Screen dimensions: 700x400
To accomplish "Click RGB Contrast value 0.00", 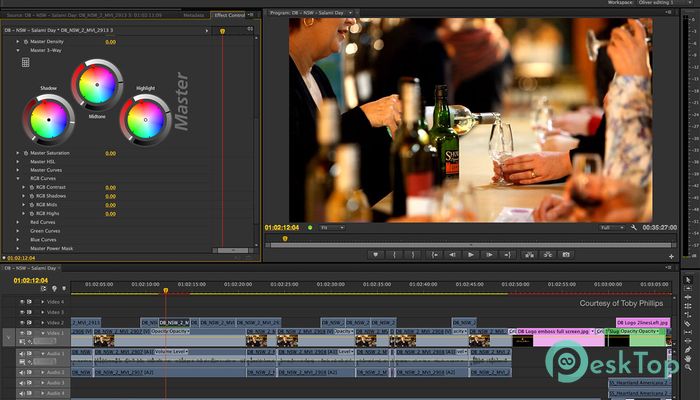I will point(111,188).
